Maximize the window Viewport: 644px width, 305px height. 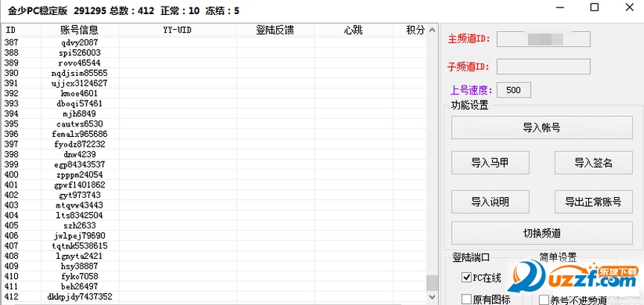point(594,7)
